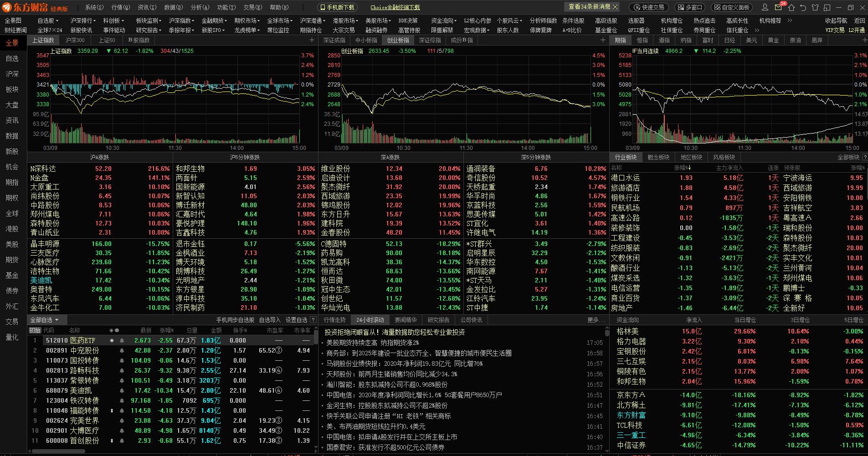868x456 pixels.
Task: Toggle alert bell for 美迪凯 watchlist row
Action: (x=122, y=390)
